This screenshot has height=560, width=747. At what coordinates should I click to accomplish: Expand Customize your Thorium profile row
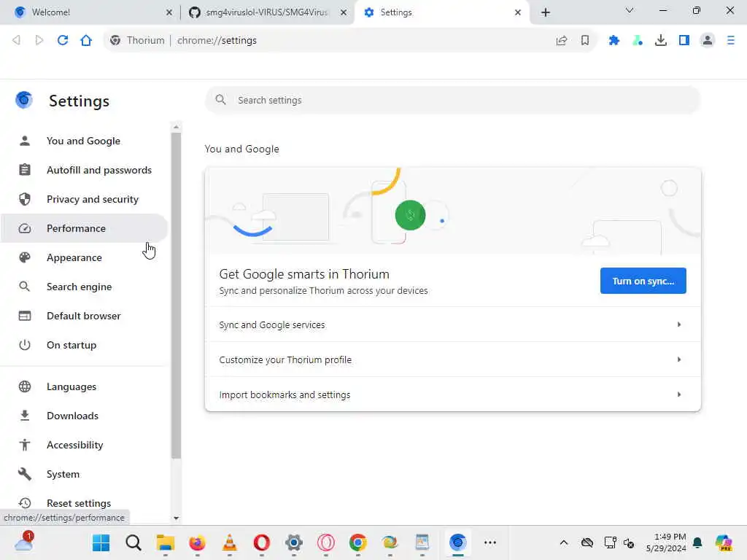[x=452, y=359]
